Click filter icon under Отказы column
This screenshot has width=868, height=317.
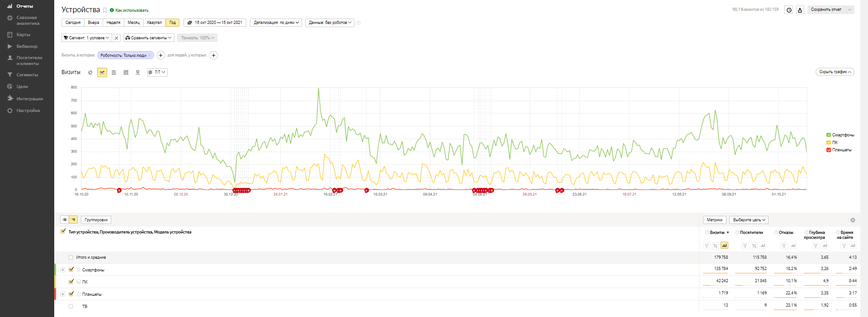pyautogui.click(x=784, y=246)
